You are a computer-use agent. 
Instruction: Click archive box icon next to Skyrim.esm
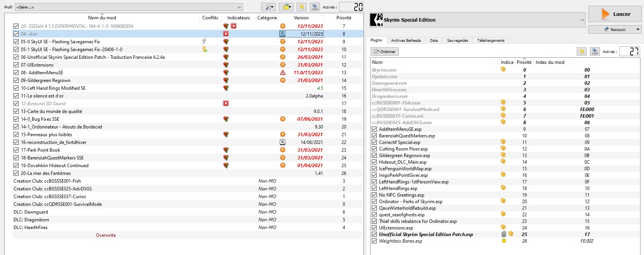[x=503, y=69]
